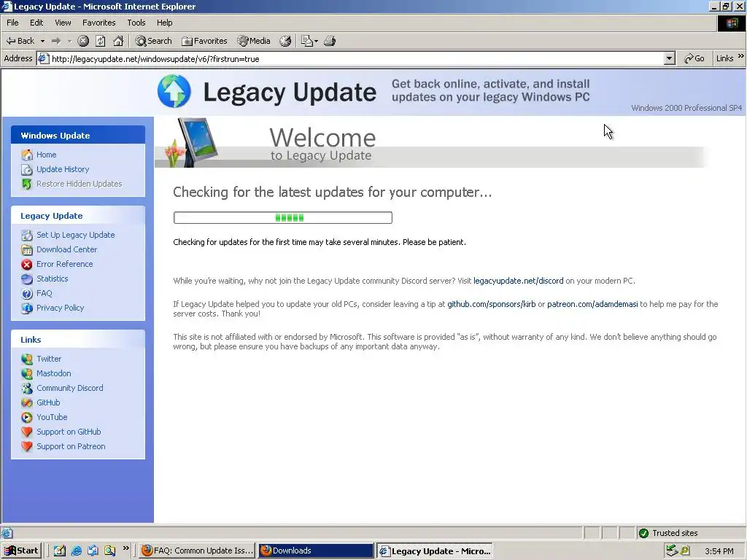747x560 pixels.
Task: Click the Windows 2000 Professional SP4 text
Action: tap(686, 108)
